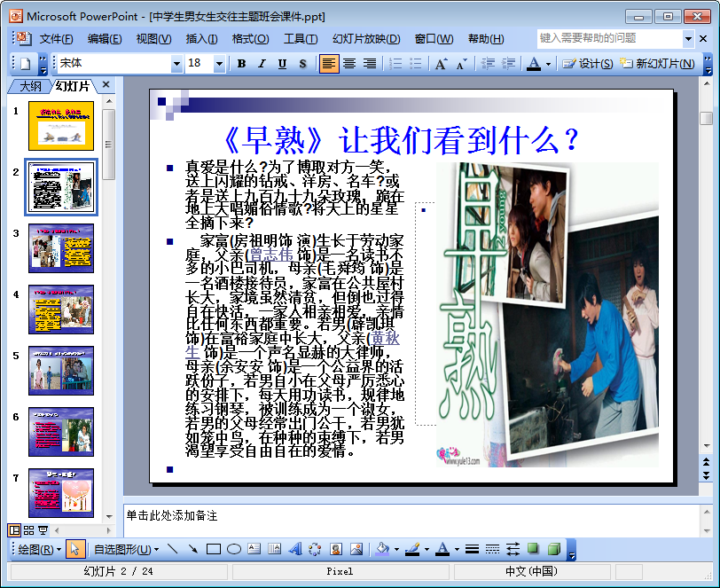Open the 帮助 (Help) menu
This screenshot has height=588, width=720.
click(486, 39)
